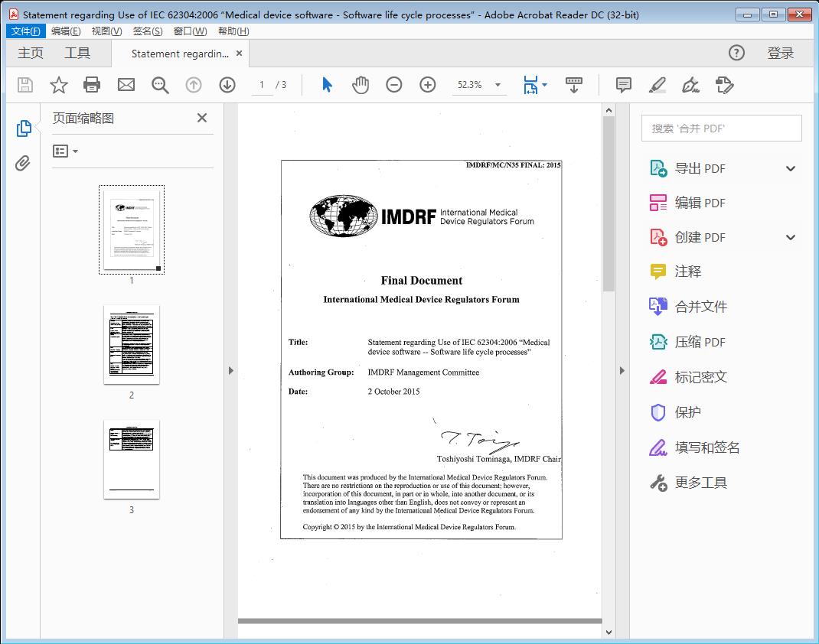Screen dimensions: 819x644
Task: Click the Save file icon
Action: coord(25,85)
